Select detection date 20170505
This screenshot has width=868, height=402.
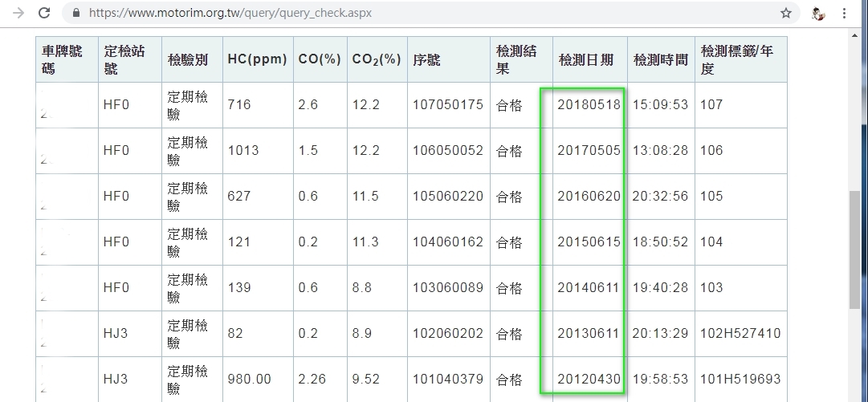coord(589,150)
